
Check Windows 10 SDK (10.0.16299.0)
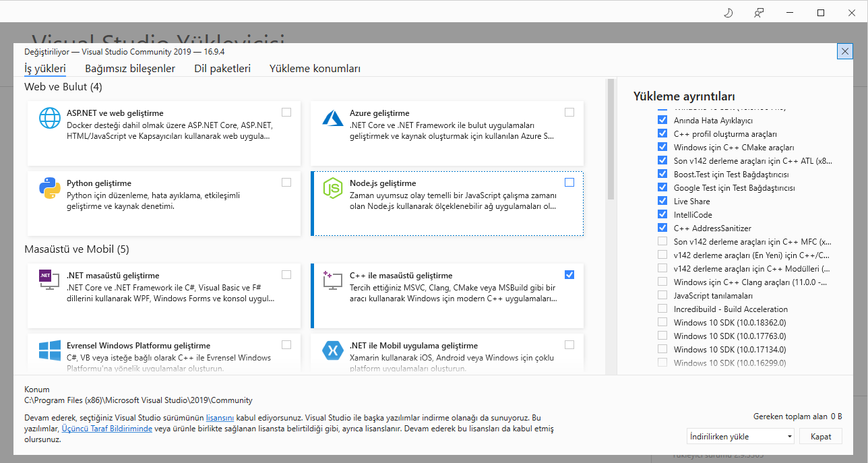(x=662, y=363)
